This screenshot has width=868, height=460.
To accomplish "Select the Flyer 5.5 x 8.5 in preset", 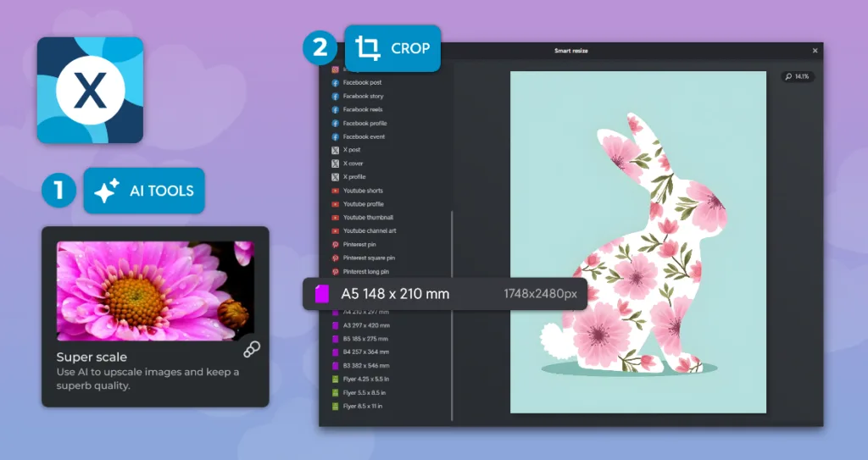I will click(364, 393).
